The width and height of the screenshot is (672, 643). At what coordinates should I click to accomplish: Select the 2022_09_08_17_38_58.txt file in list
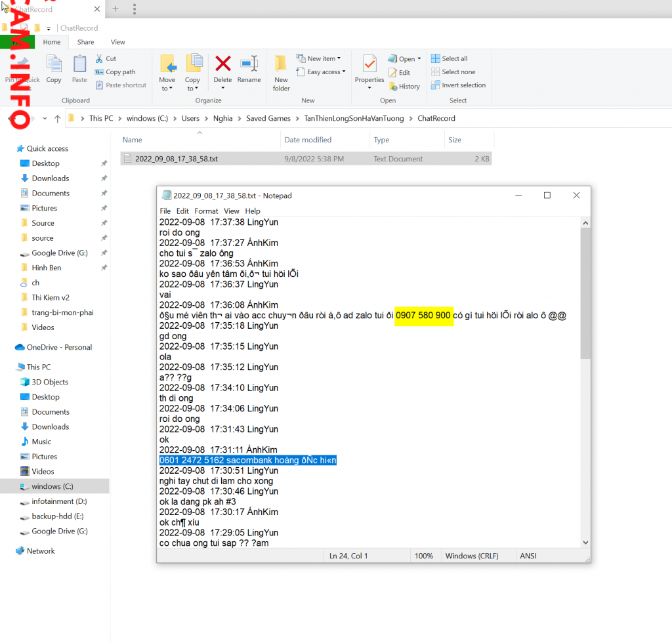[x=177, y=159]
